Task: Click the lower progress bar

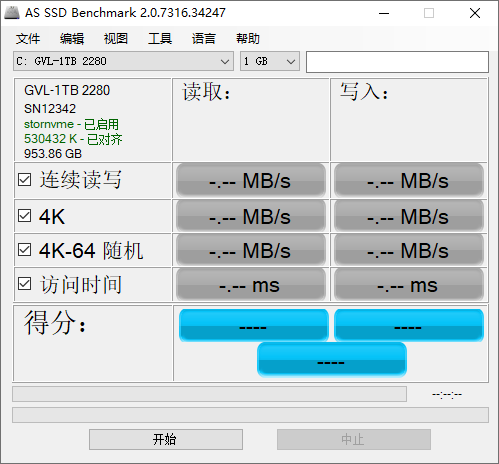Action: (250, 415)
